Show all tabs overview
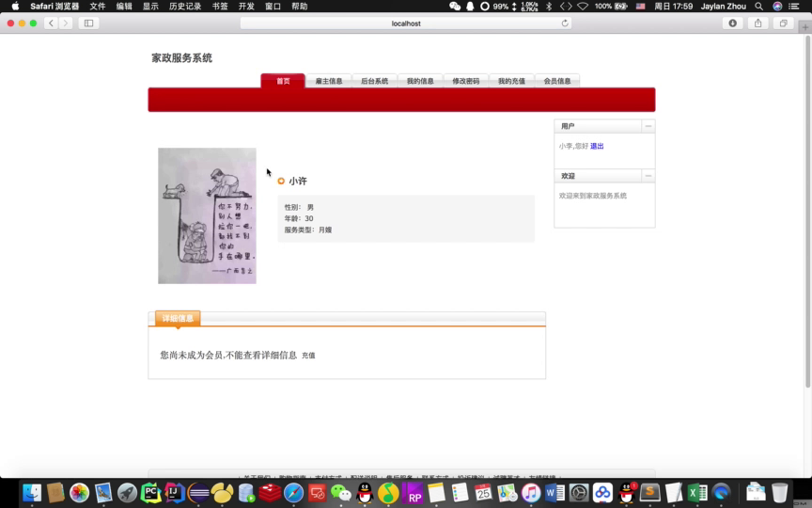The width and height of the screenshot is (812, 508). (783, 23)
